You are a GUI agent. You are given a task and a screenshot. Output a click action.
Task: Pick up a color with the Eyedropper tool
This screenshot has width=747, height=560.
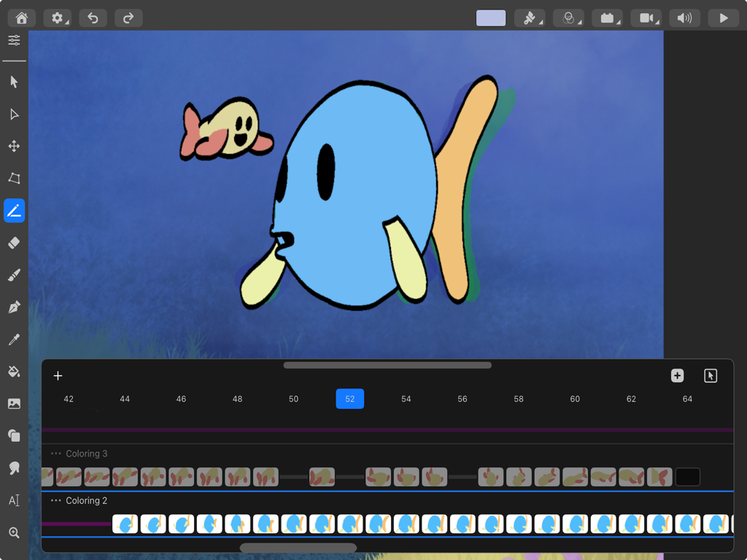(x=13, y=339)
